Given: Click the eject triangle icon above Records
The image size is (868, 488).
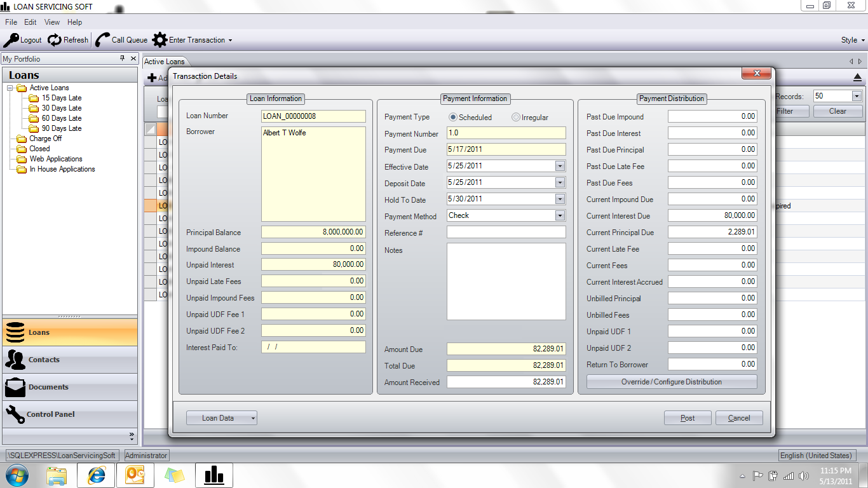Looking at the screenshot, I should point(857,78).
